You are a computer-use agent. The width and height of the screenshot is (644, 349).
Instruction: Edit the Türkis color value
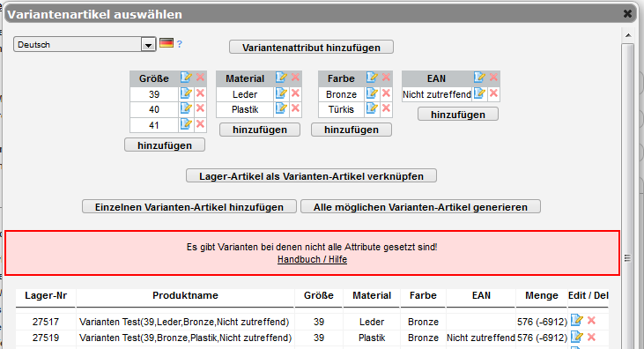(372, 108)
